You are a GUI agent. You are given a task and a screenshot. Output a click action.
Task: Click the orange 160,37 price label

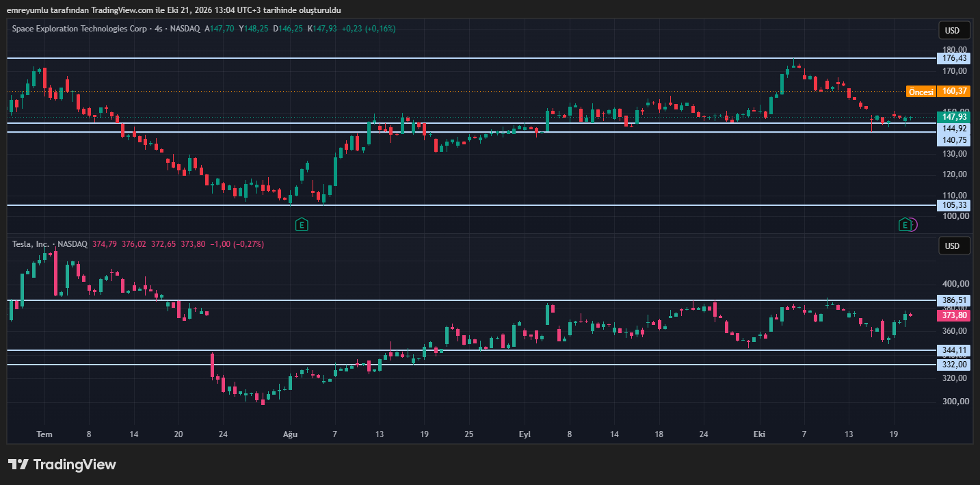point(954,92)
